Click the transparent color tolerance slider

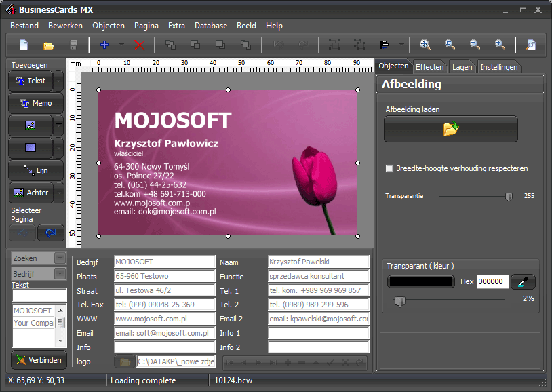[400, 301]
